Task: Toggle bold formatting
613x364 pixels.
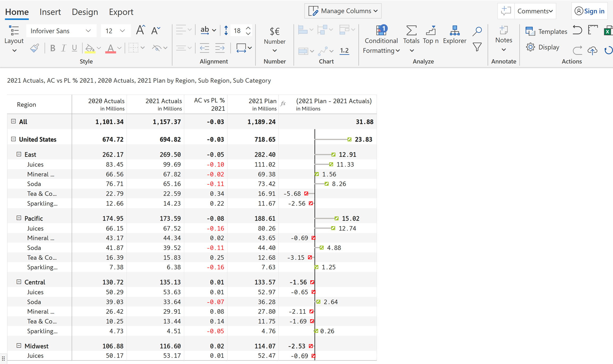Action: click(53, 48)
